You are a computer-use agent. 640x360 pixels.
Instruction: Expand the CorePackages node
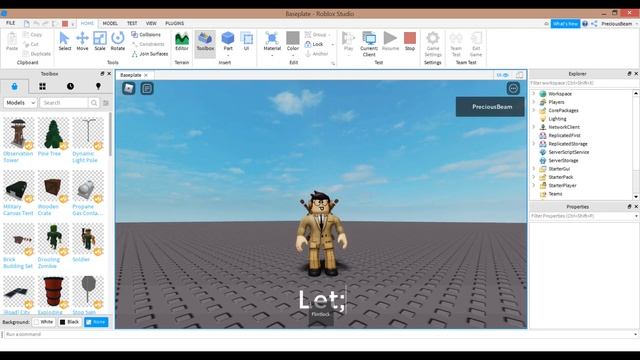(534, 110)
